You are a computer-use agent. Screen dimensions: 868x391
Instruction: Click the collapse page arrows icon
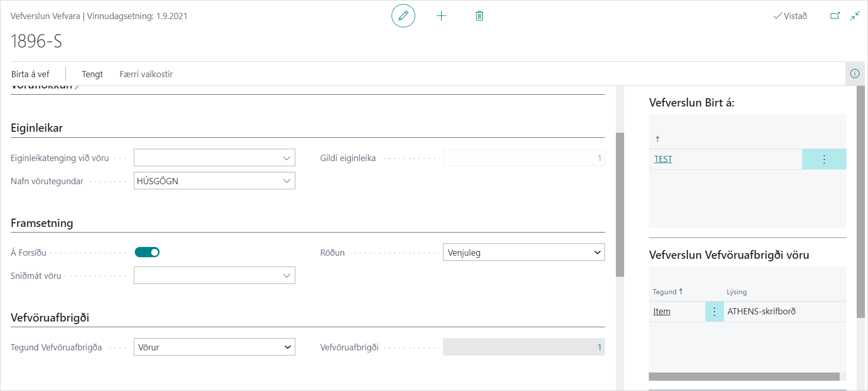click(855, 16)
